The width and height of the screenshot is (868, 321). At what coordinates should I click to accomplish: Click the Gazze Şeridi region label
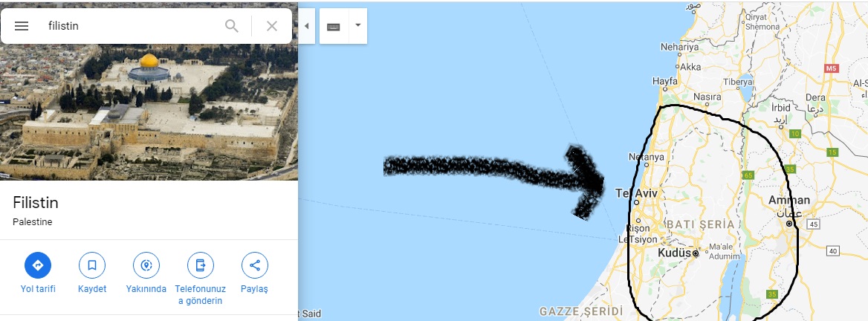coord(581,311)
